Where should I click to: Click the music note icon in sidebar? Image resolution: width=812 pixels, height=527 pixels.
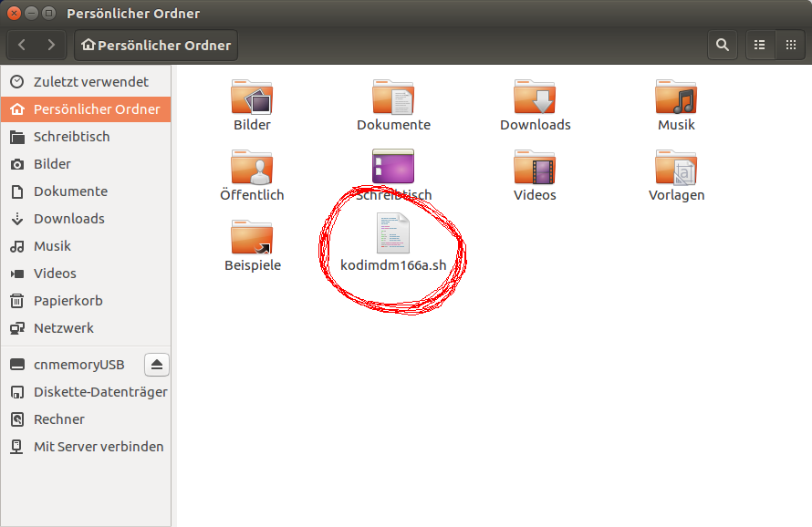(17, 246)
